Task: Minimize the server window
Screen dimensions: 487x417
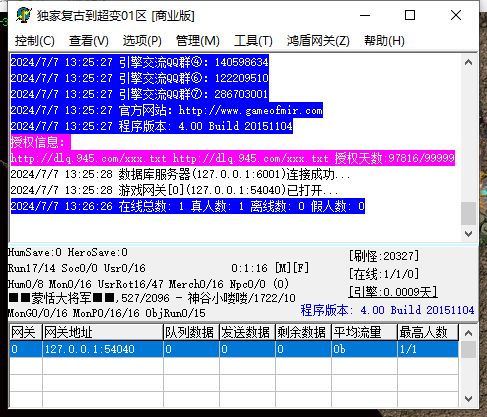Action: (x=365, y=15)
